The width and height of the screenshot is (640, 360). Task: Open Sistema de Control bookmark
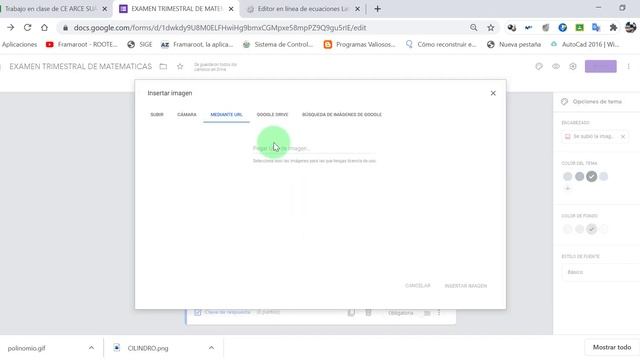[278, 44]
